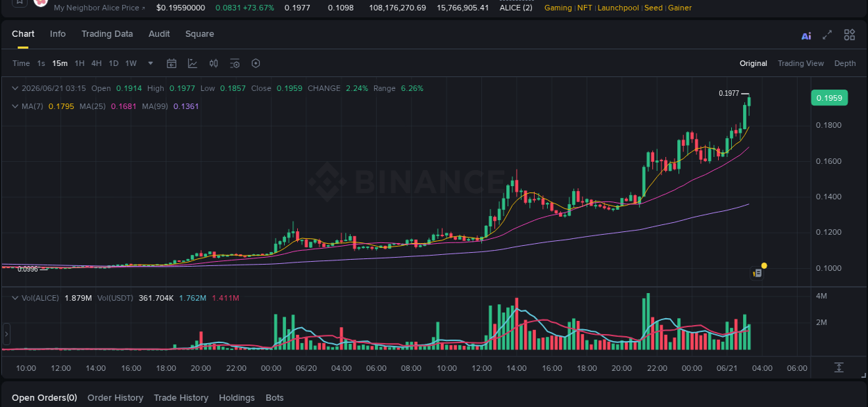
Task: Switch to the Chart tab
Action: pyautogui.click(x=23, y=34)
